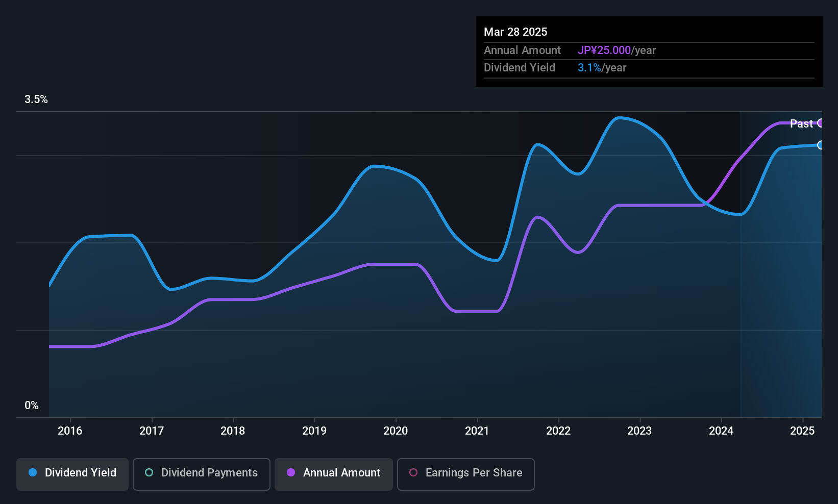
Task: Select the 2023 x-axis year label
Action: 639,431
